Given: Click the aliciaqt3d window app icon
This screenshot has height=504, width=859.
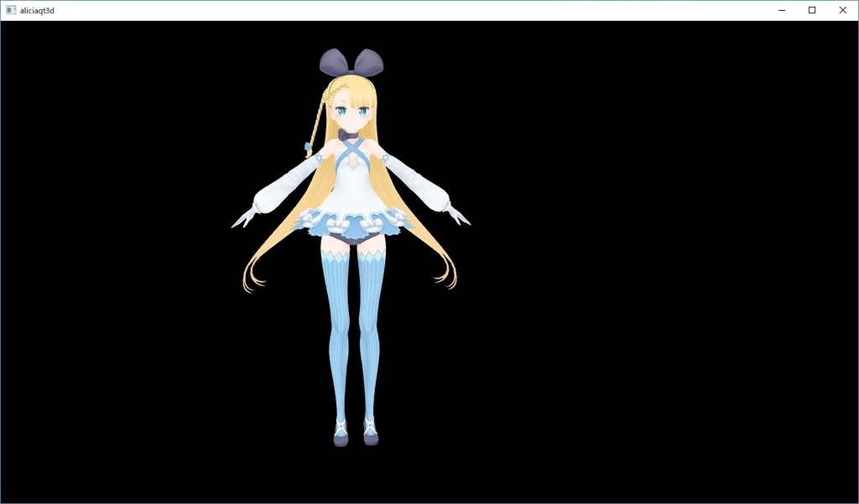Looking at the screenshot, I should coord(11,10).
